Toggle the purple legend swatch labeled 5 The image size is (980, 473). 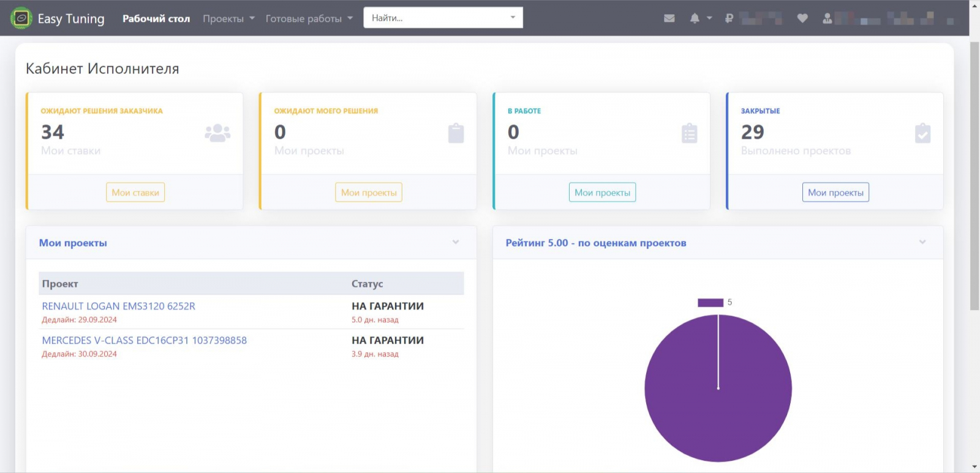pyautogui.click(x=710, y=303)
